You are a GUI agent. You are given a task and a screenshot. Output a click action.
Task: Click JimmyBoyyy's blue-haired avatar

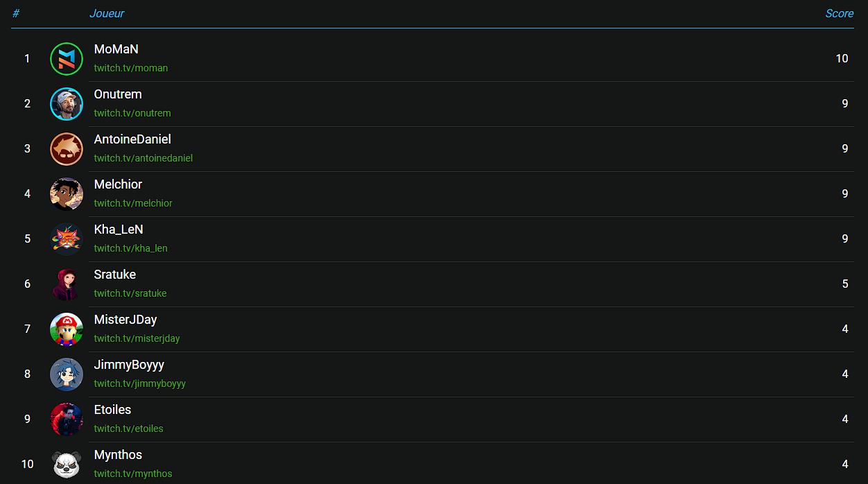67,374
